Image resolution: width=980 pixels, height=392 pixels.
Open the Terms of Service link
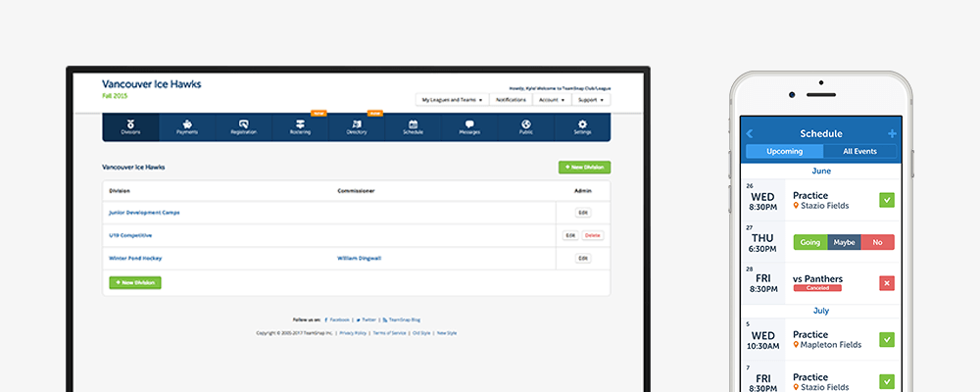389,333
